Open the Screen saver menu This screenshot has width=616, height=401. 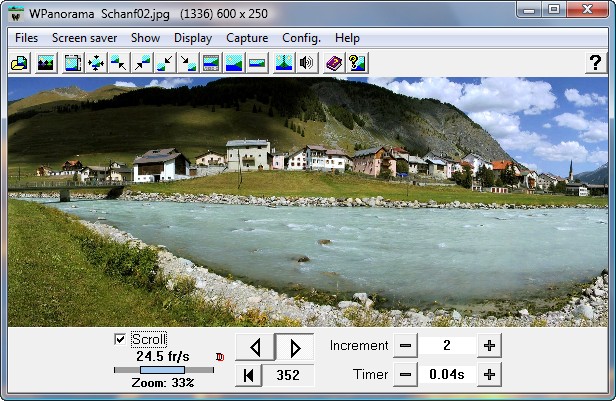tap(84, 38)
